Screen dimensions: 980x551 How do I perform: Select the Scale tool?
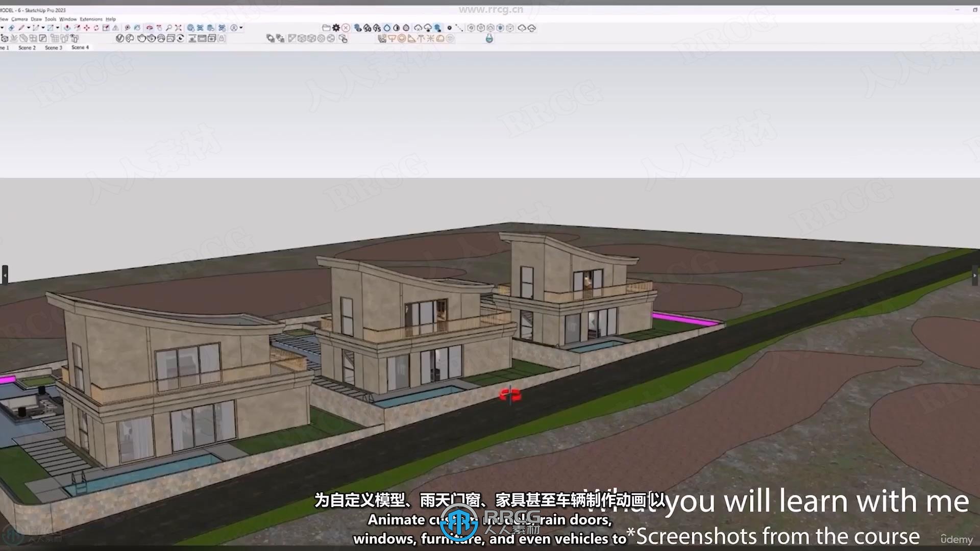coord(106,28)
